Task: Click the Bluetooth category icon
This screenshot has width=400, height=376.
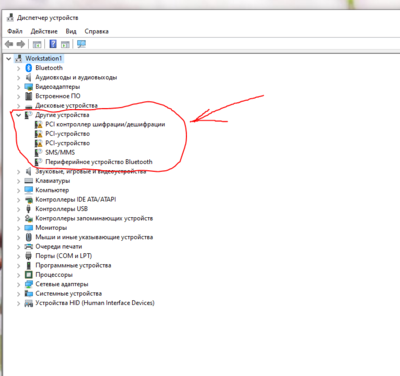Action: [29, 68]
